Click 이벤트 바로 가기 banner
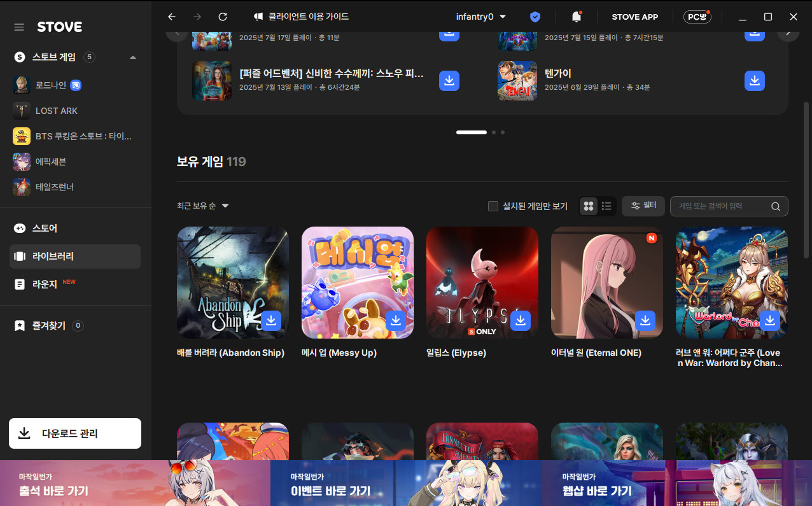 [406, 483]
